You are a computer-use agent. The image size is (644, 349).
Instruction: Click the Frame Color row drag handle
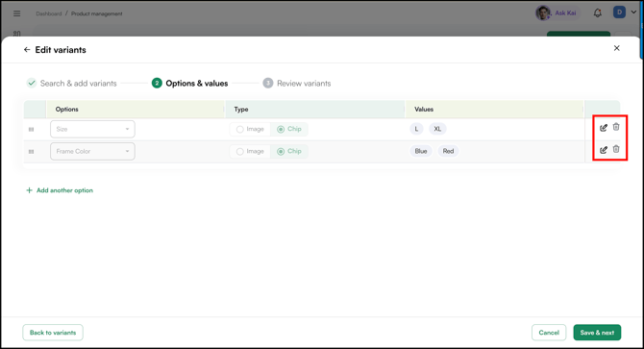31,152
